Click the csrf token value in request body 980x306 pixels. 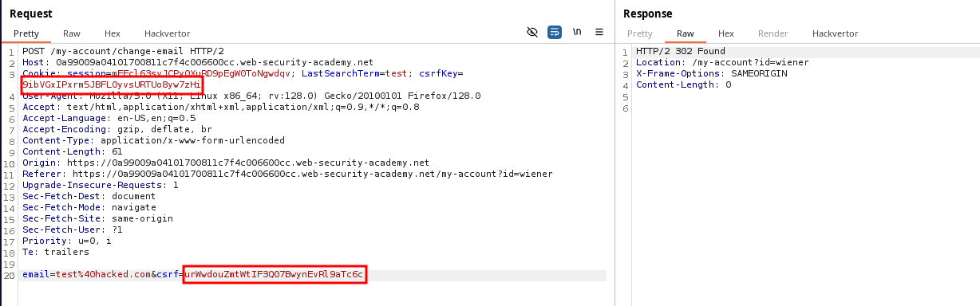(274, 275)
